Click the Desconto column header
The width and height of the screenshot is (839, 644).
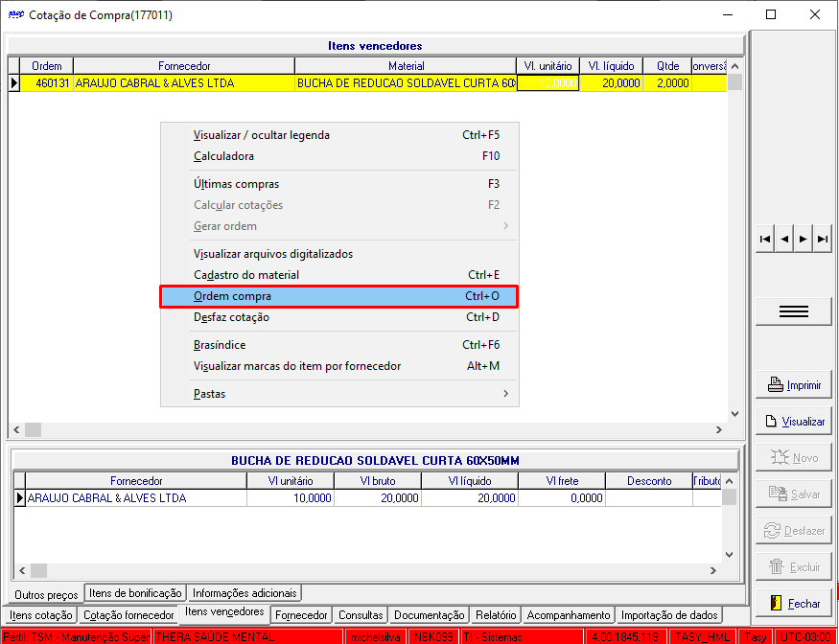[649, 481]
